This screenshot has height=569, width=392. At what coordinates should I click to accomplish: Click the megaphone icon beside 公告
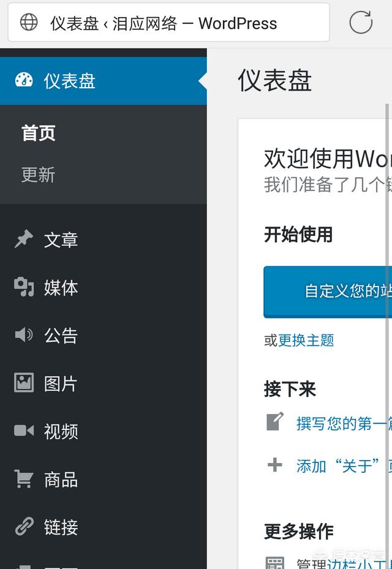pyautogui.click(x=24, y=334)
